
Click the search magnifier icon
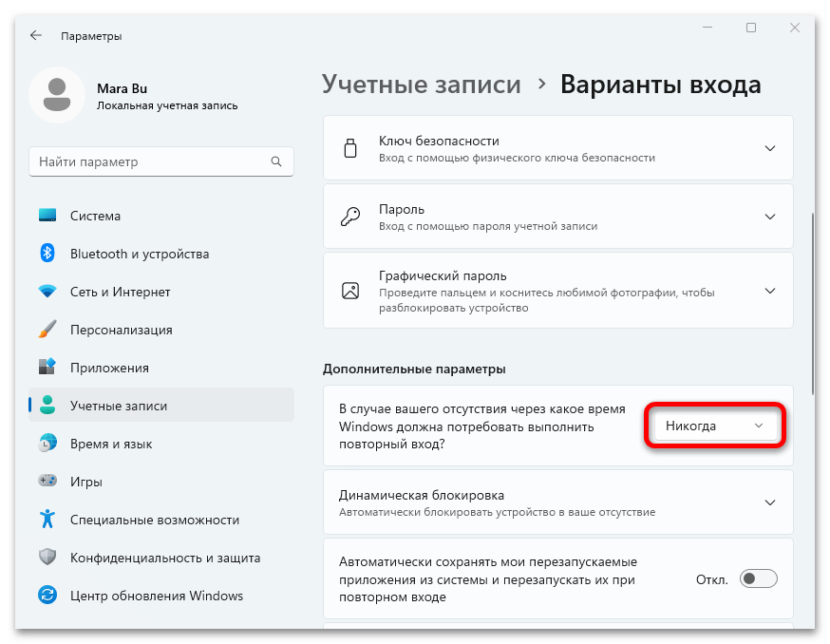click(275, 161)
